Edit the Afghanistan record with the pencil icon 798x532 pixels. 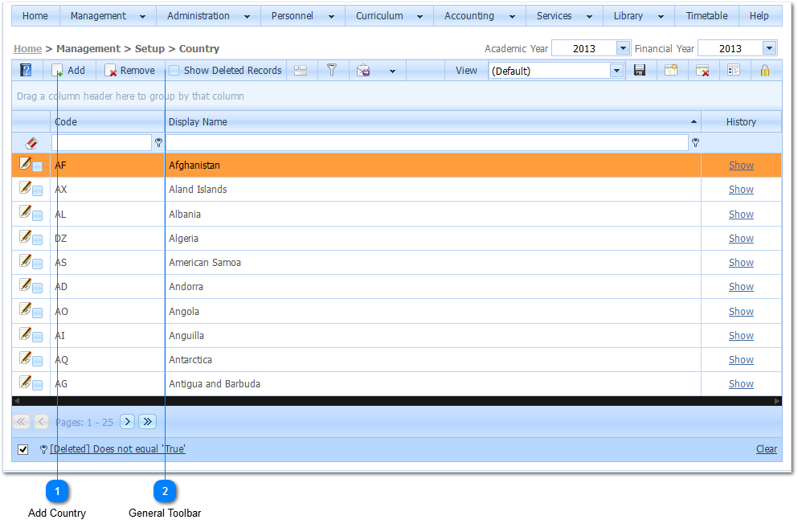pyautogui.click(x=25, y=164)
